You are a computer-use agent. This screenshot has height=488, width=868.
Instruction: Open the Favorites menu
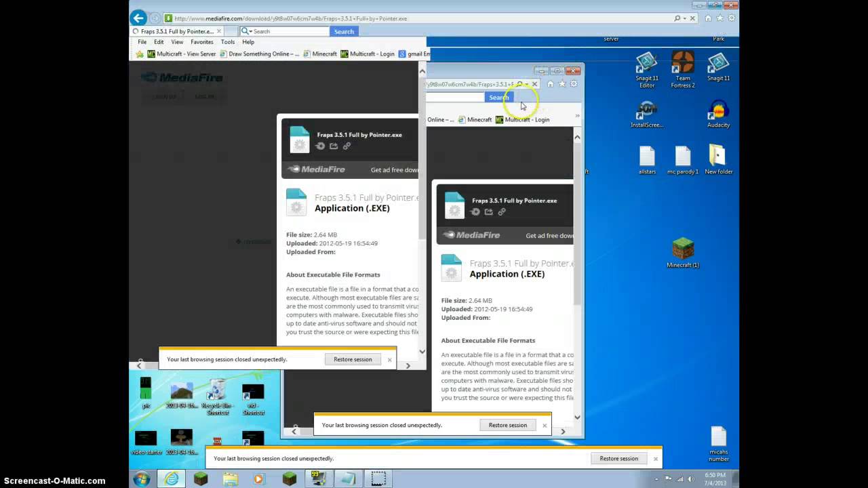coord(201,42)
